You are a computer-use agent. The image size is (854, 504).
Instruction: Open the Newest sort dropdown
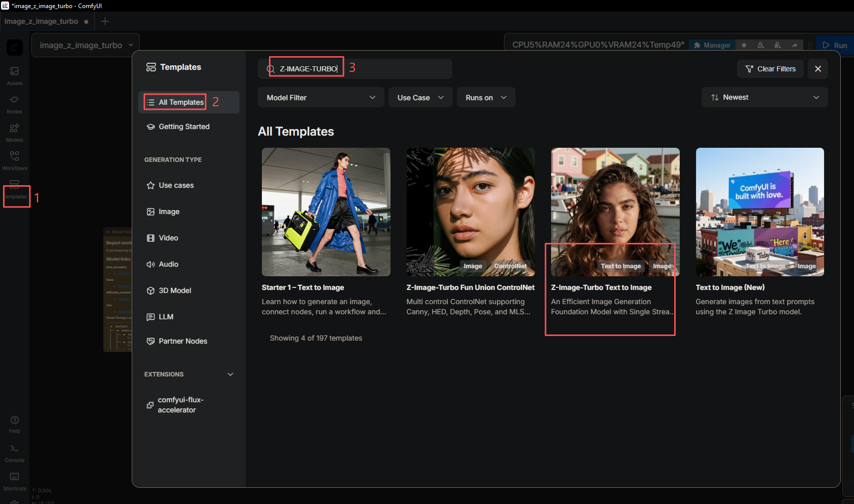point(765,97)
